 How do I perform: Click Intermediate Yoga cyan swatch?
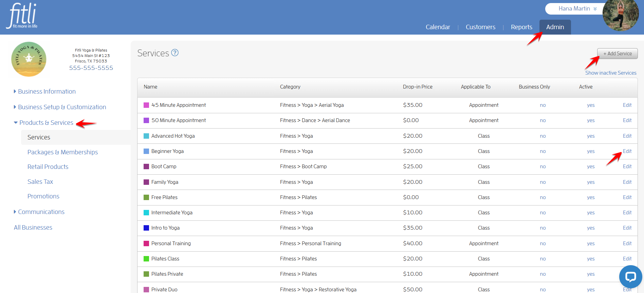(x=146, y=213)
